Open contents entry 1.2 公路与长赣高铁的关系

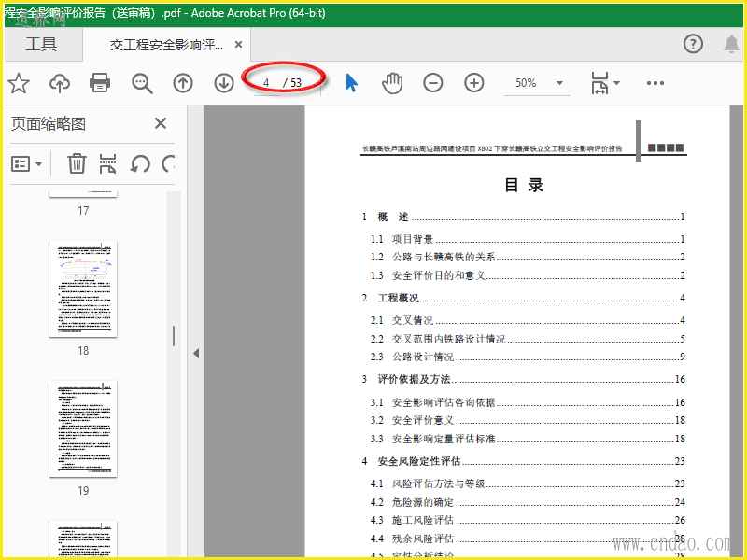pos(528,258)
